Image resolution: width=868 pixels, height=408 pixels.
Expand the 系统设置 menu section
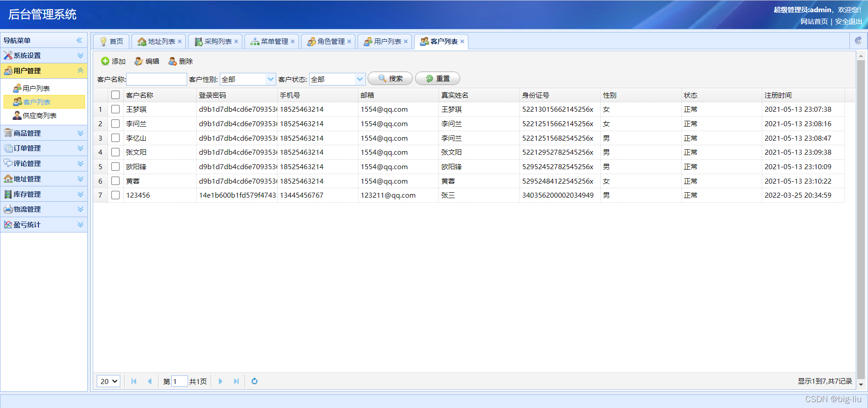(x=80, y=55)
